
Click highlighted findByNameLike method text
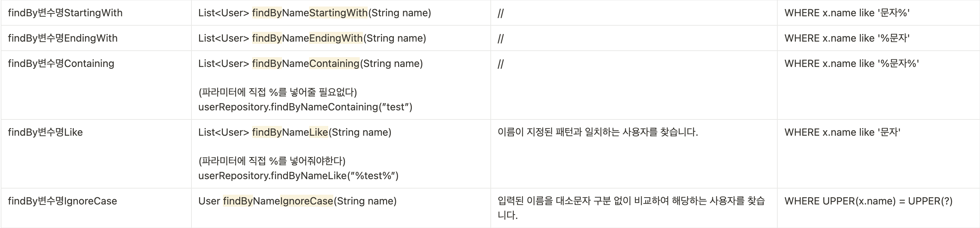(x=290, y=132)
